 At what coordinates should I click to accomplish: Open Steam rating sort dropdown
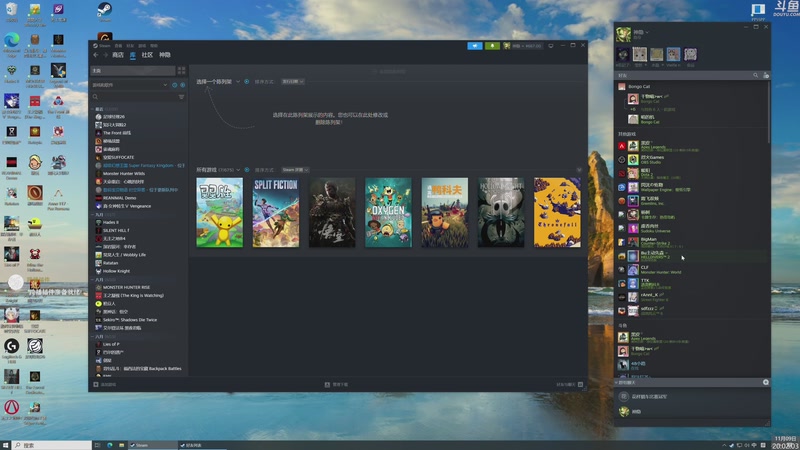295,170
